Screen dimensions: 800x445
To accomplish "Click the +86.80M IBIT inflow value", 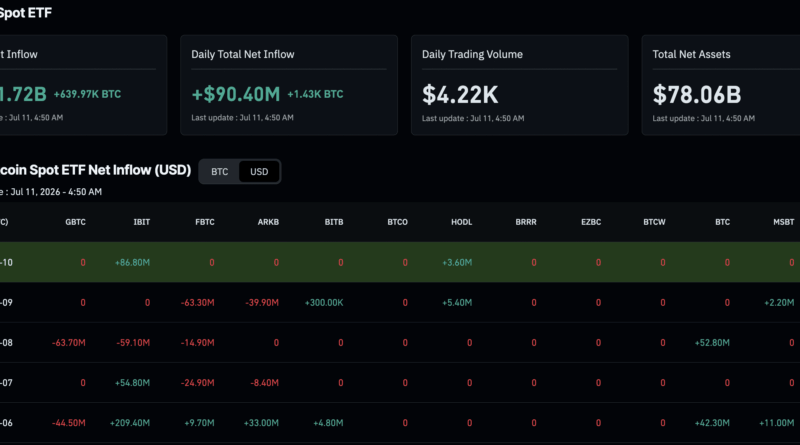I will (x=133, y=263).
